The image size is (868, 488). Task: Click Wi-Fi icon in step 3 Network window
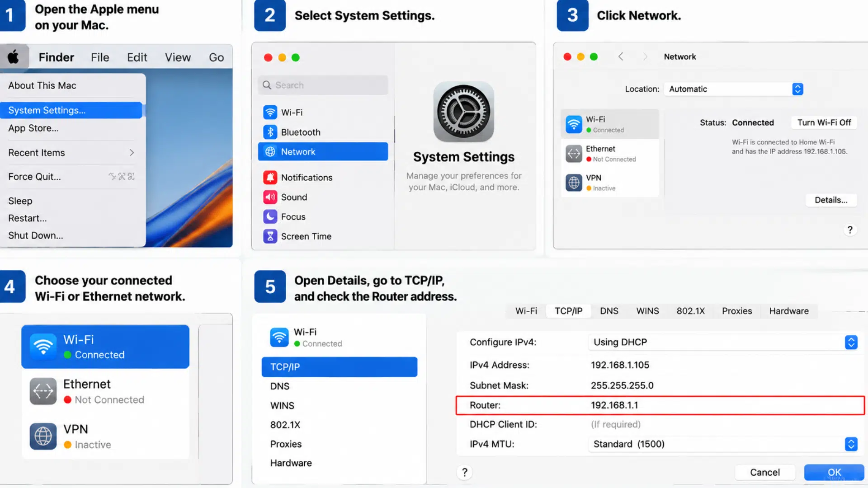pos(574,124)
